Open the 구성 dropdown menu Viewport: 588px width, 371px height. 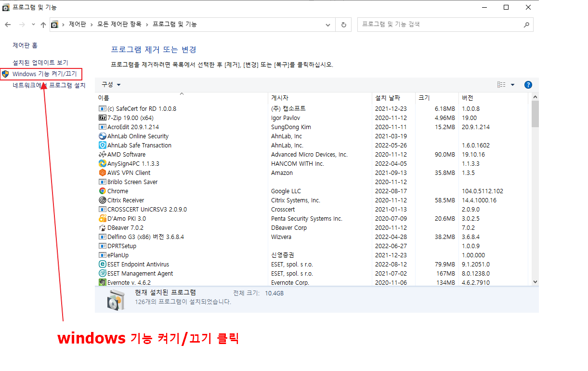coord(111,84)
